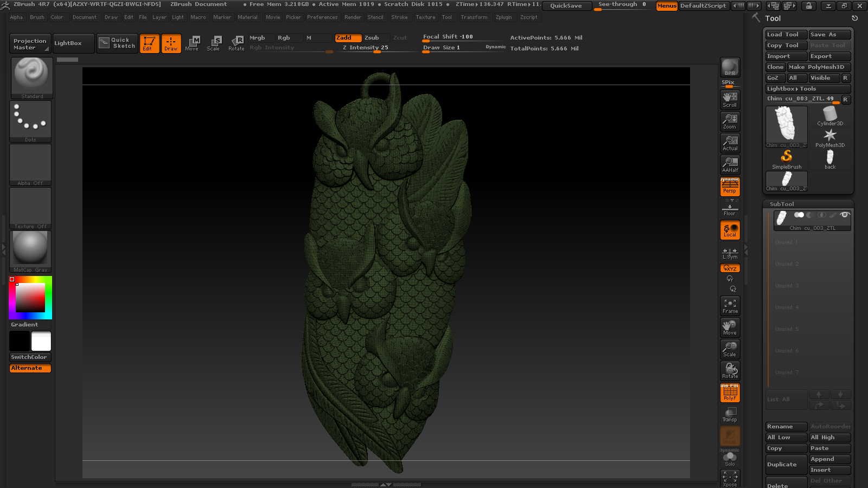Click the AAHalf zoom icon

[x=730, y=164]
